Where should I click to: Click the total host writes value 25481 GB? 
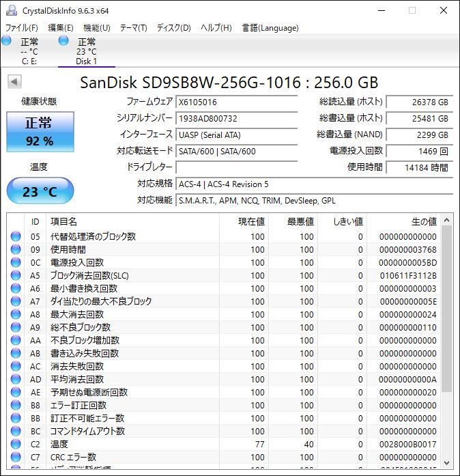[420, 118]
